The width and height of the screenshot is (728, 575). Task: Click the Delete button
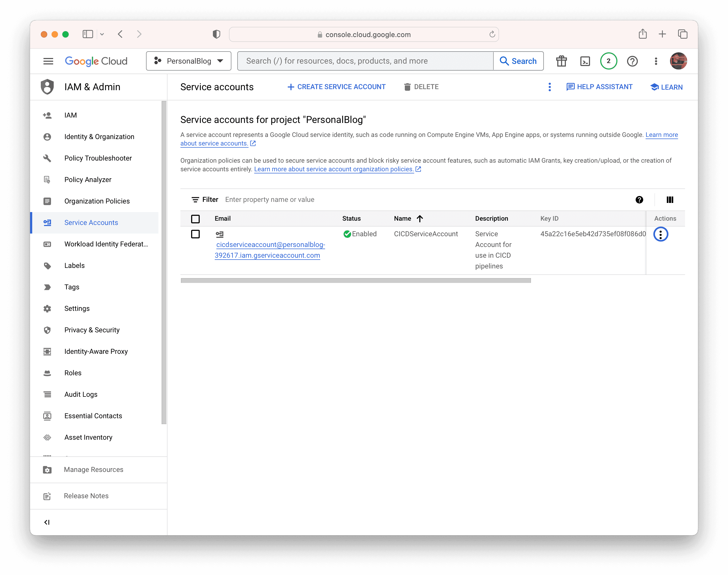[421, 87]
